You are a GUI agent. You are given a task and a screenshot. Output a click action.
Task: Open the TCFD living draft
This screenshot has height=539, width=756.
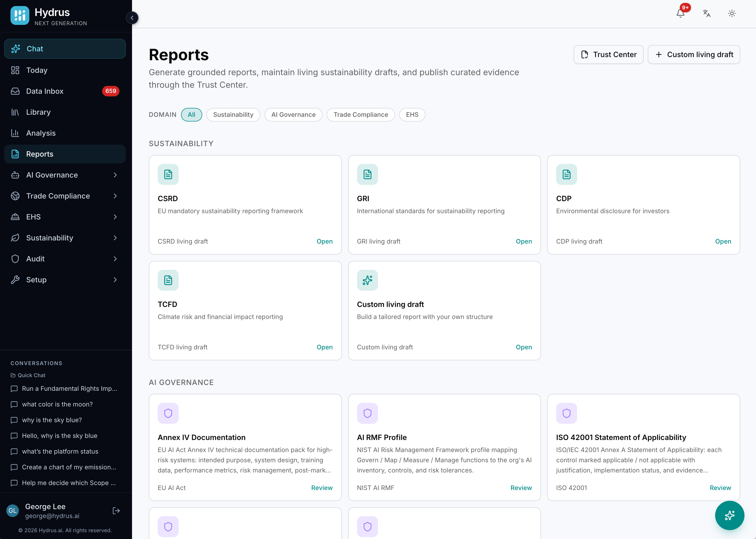[x=324, y=347]
